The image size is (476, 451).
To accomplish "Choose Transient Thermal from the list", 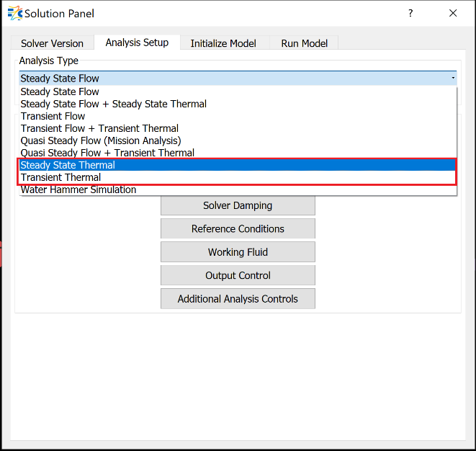I will coord(60,177).
